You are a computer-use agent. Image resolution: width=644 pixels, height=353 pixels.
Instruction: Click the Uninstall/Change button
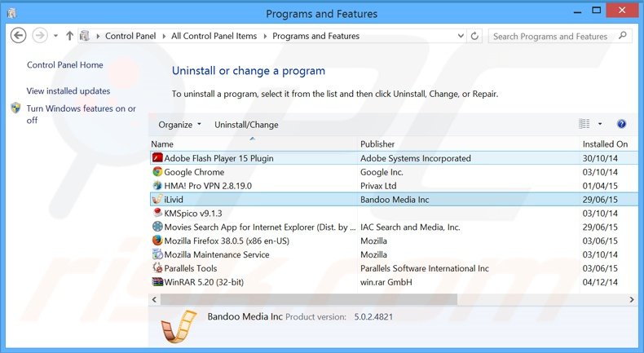point(246,125)
